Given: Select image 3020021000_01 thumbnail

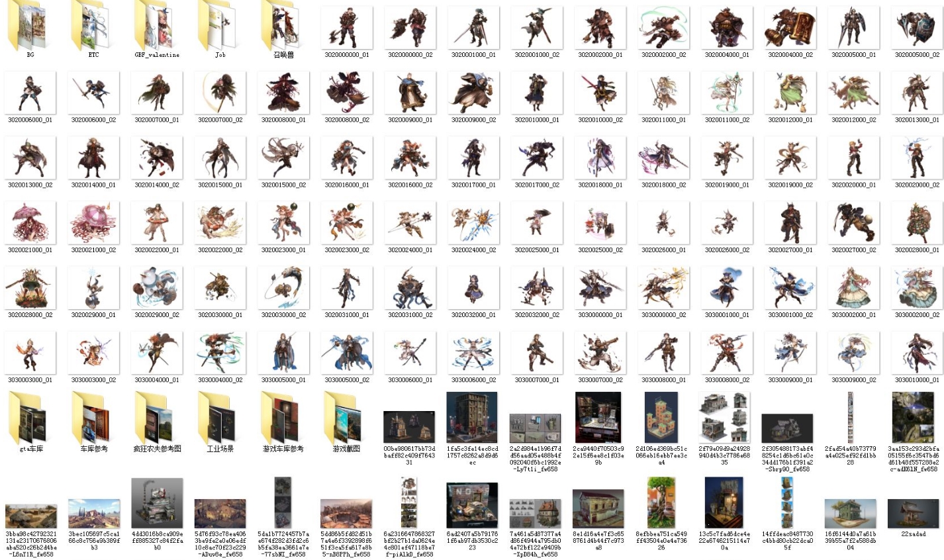Looking at the screenshot, I should pos(29,223).
